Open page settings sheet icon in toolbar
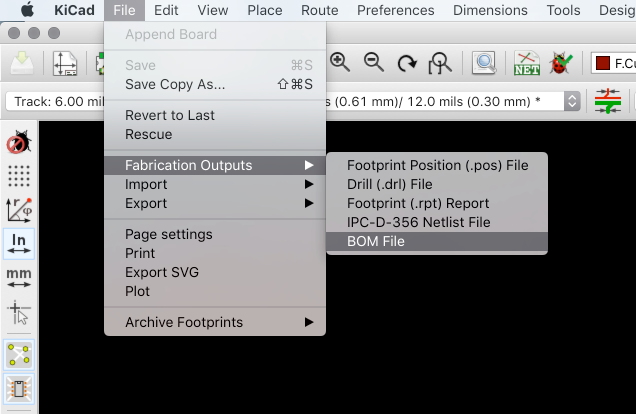The width and height of the screenshot is (636, 414). point(65,63)
